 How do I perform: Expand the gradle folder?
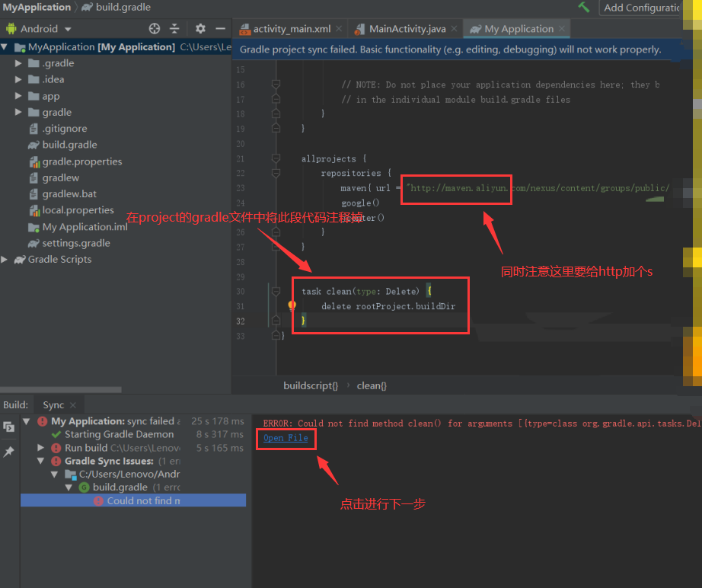point(18,112)
